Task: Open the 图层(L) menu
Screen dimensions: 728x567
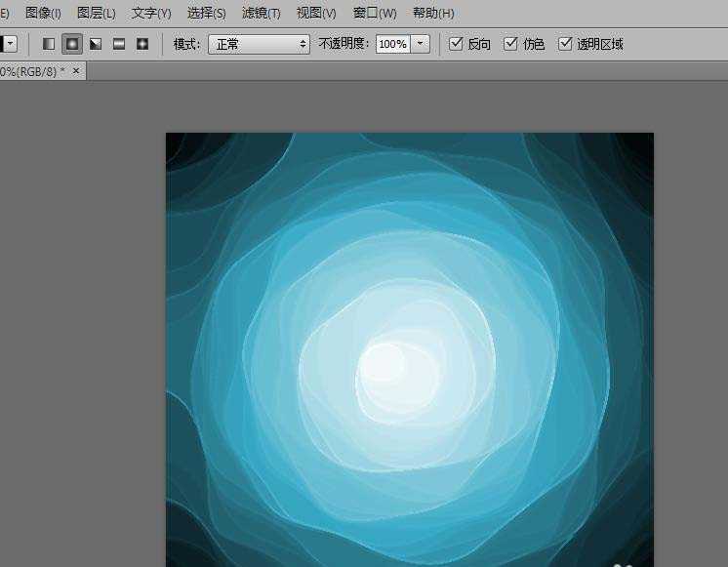Action: (x=96, y=13)
